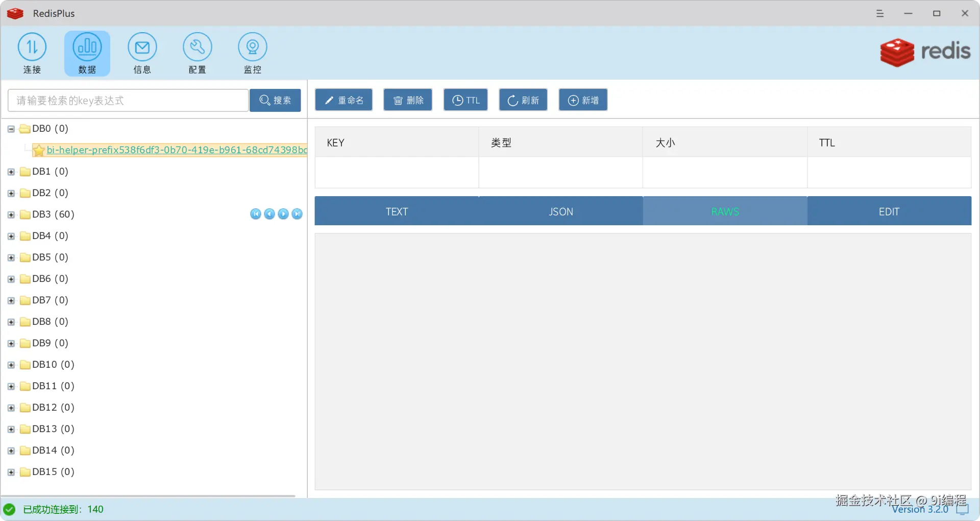Expand the DB2 tree node
Screen dimensions: 980x521
[x=11, y=194]
